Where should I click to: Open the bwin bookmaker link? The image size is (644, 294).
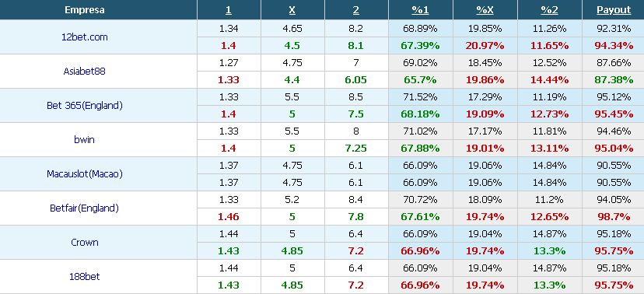(x=84, y=139)
